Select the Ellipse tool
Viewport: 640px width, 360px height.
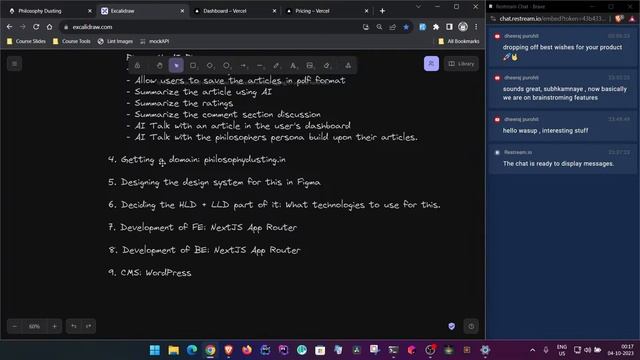pyautogui.click(x=227, y=65)
